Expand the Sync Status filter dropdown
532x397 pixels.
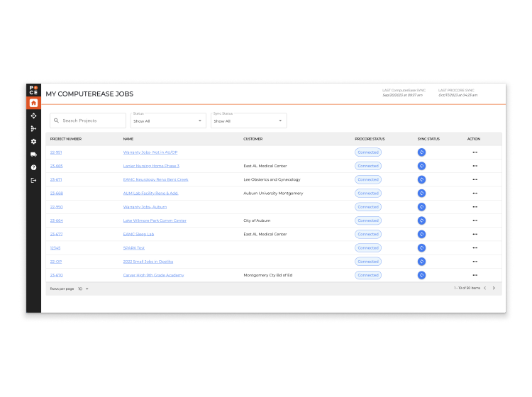(x=249, y=121)
